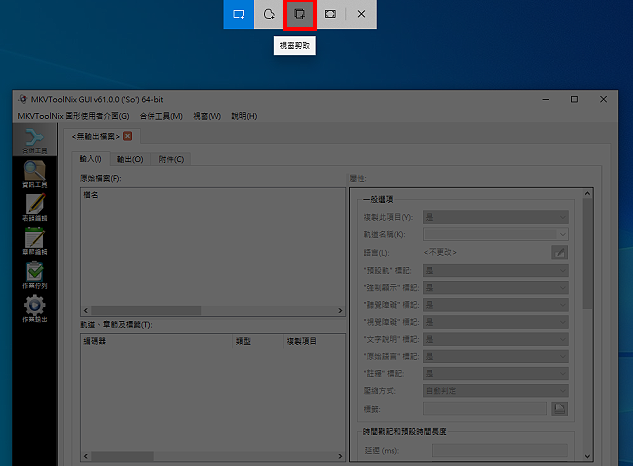Select the <無輸出檔案> document tab
The image size is (633, 466).
point(102,136)
